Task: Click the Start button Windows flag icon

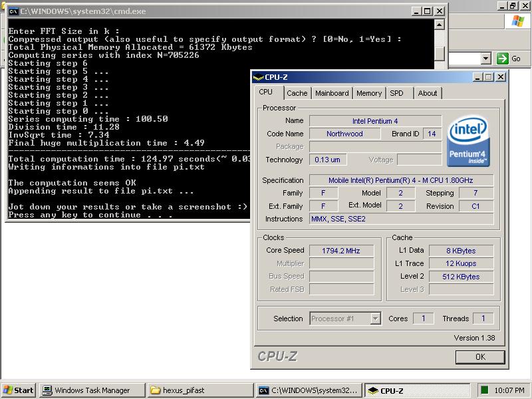Action: coord(8,390)
